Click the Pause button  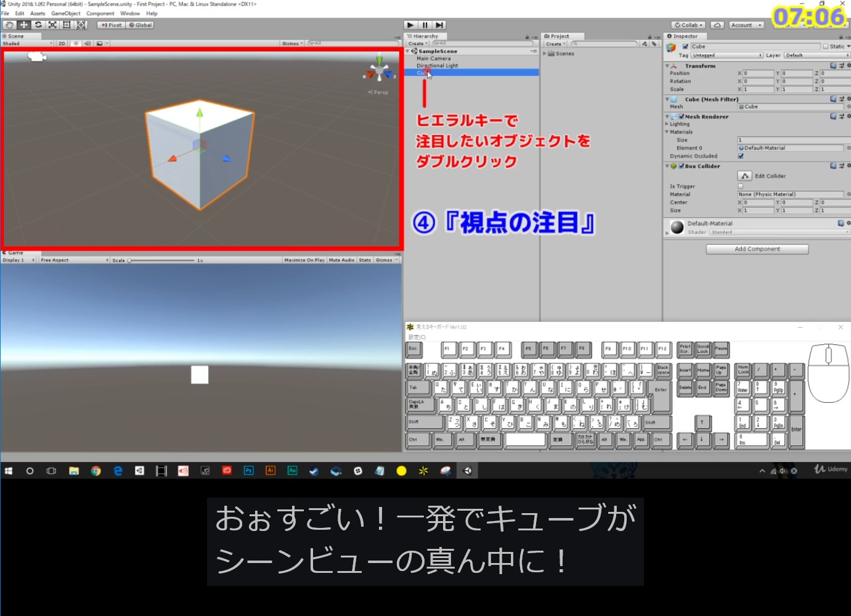point(425,25)
